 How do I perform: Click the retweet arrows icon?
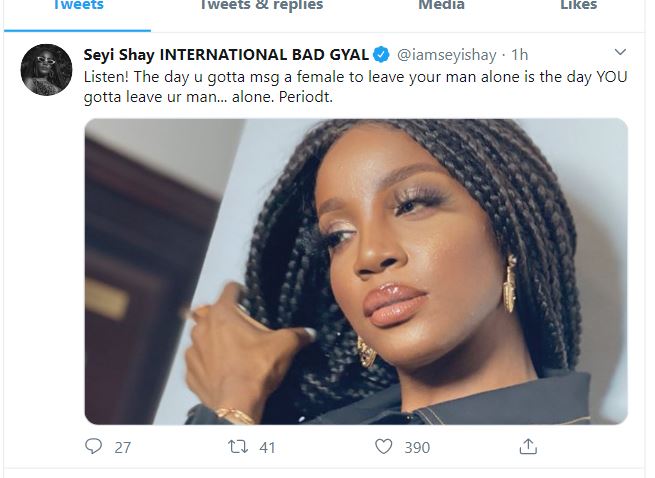238,447
